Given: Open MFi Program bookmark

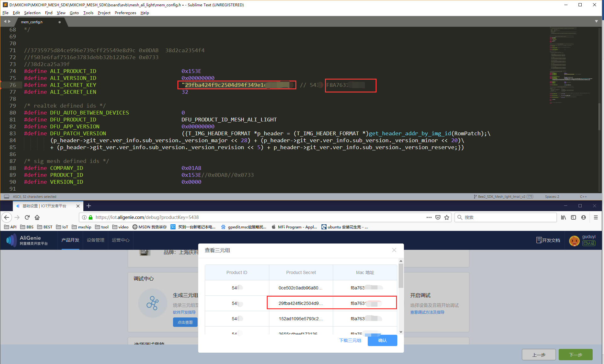Looking at the screenshot, I should (294, 227).
